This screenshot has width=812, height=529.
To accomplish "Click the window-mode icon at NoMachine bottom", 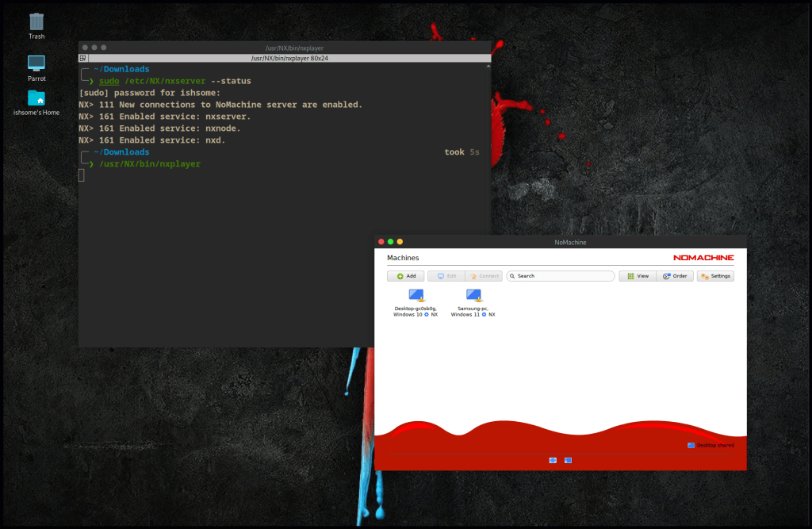I will tap(568, 460).
